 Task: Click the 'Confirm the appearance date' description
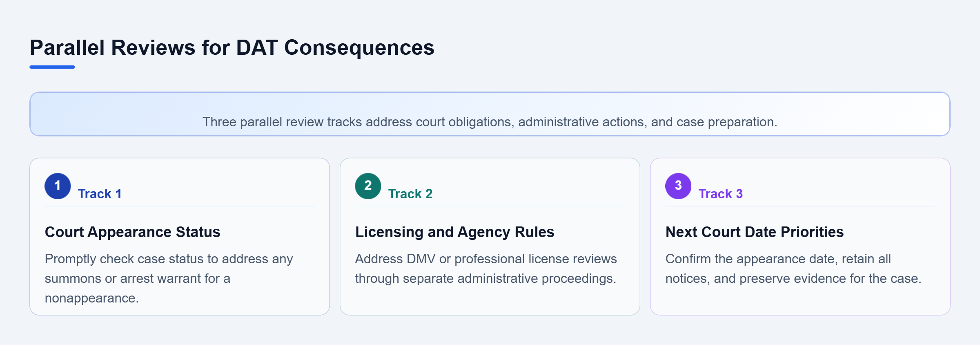click(x=793, y=269)
